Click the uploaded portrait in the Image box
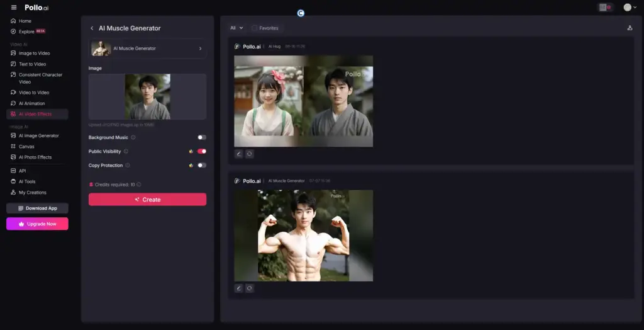Viewport: 644px width, 330px height. click(147, 97)
